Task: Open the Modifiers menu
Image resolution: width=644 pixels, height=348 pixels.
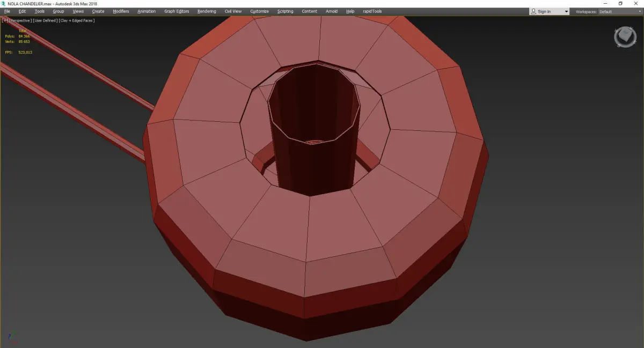Action: pyautogui.click(x=121, y=11)
